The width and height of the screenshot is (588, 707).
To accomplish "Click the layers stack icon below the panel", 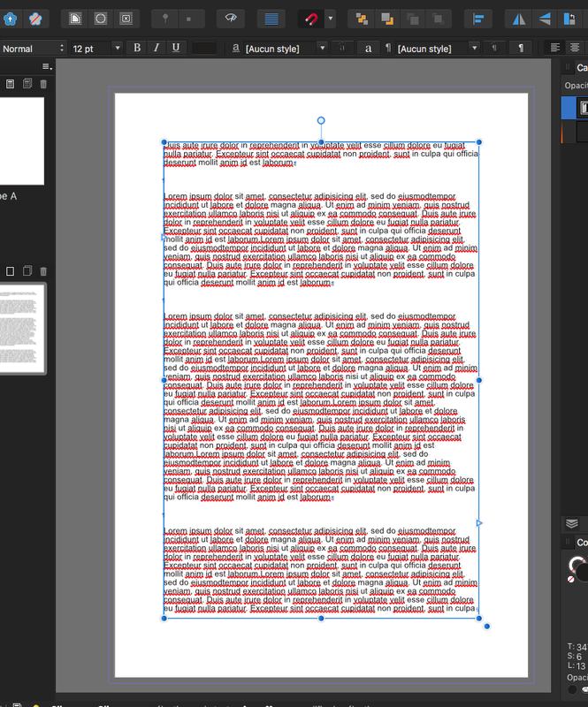I will (572, 523).
